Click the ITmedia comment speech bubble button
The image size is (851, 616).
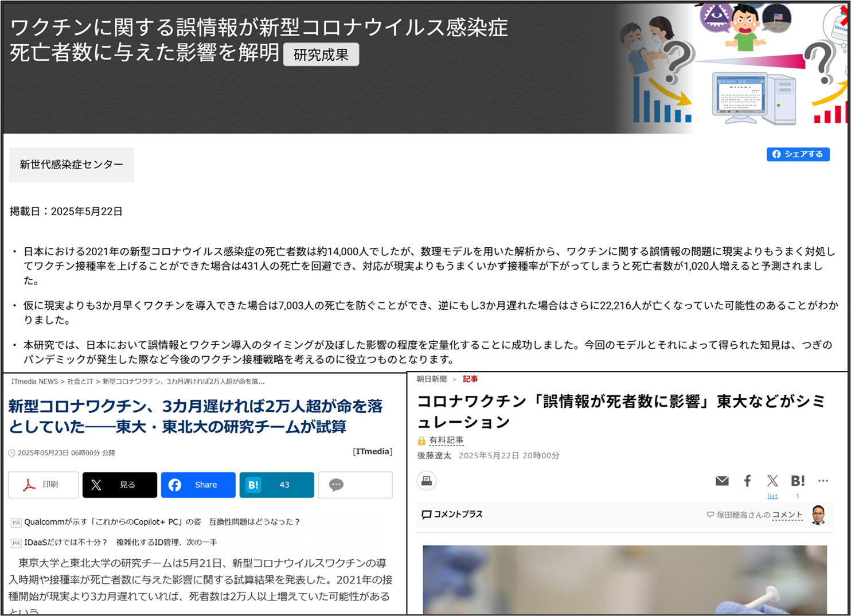pyautogui.click(x=355, y=485)
